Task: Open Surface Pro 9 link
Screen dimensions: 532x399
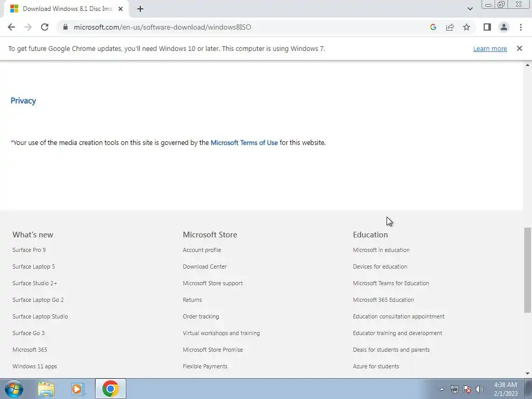Action: tap(29, 250)
